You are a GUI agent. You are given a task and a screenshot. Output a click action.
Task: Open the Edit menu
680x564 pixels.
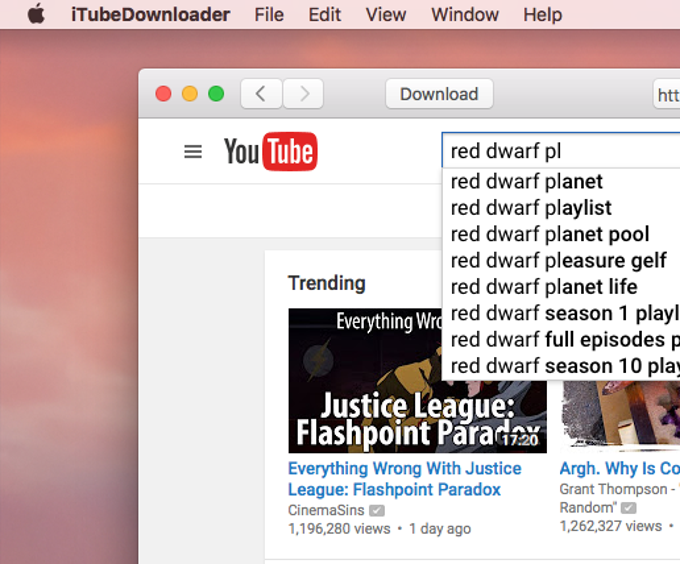click(x=324, y=15)
